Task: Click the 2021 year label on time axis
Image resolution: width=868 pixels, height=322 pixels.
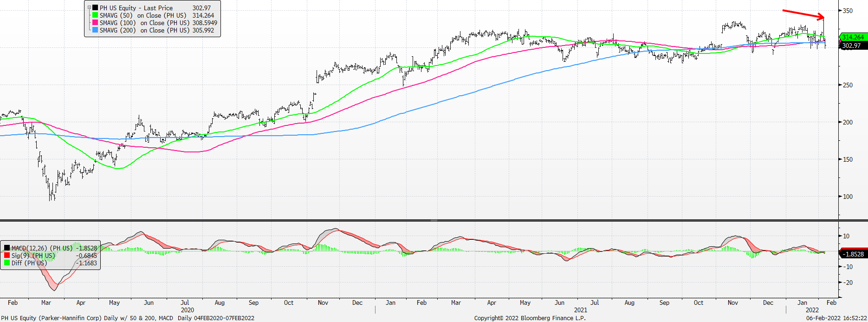Action: tap(580, 310)
